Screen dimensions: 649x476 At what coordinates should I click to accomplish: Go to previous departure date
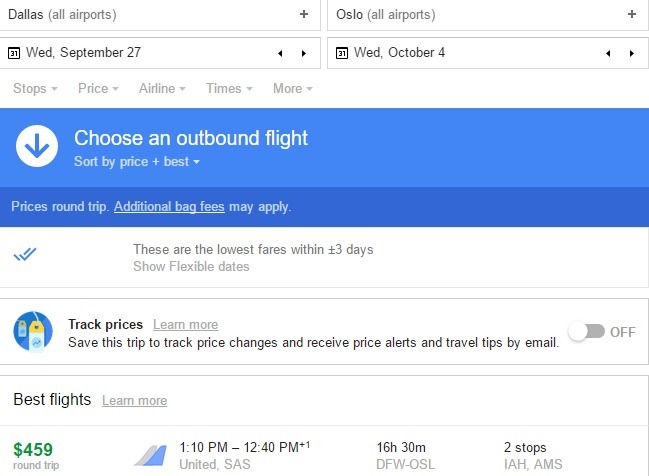click(280, 53)
